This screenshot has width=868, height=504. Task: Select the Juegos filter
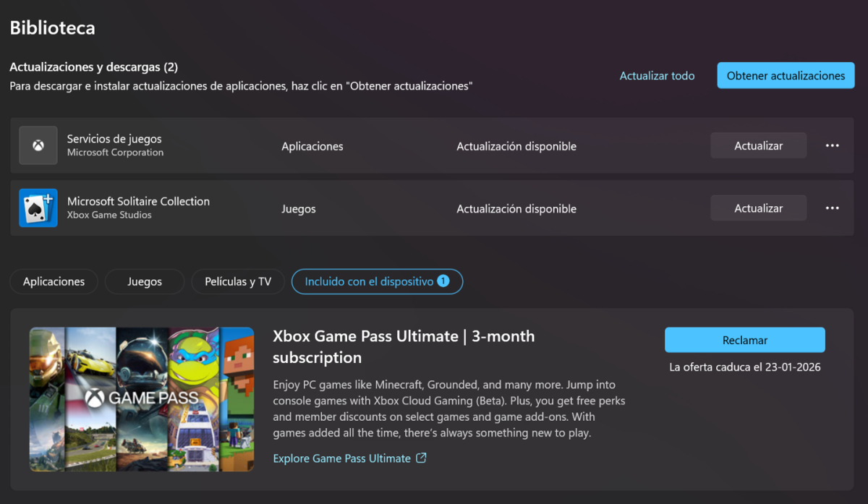(x=145, y=282)
